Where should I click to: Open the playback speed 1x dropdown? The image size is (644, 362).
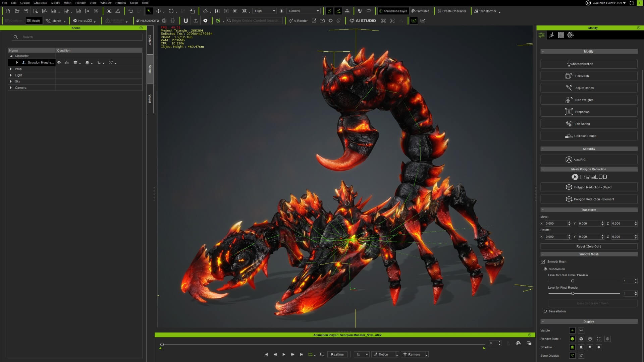pos(362,354)
